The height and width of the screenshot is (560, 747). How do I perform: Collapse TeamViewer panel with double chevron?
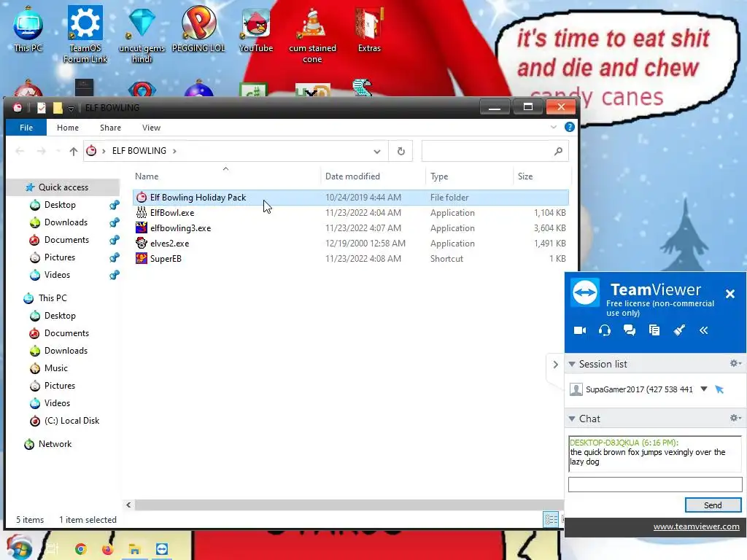[704, 330]
